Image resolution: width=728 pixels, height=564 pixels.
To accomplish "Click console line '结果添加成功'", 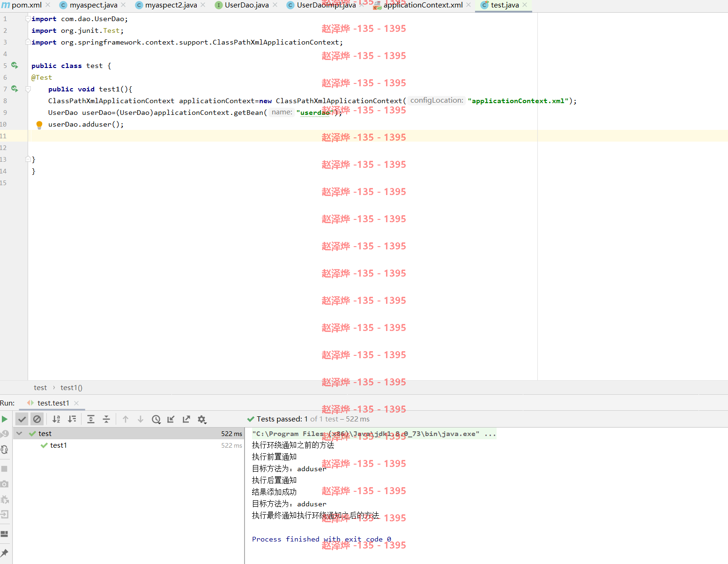I will (x=274, y=492).
